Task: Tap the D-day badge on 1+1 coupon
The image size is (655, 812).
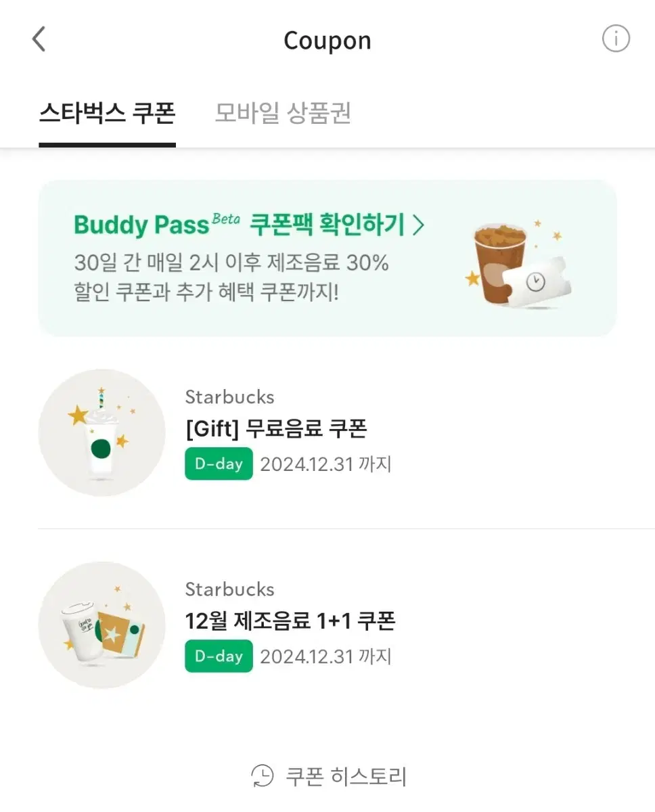Action: (219, 656)
